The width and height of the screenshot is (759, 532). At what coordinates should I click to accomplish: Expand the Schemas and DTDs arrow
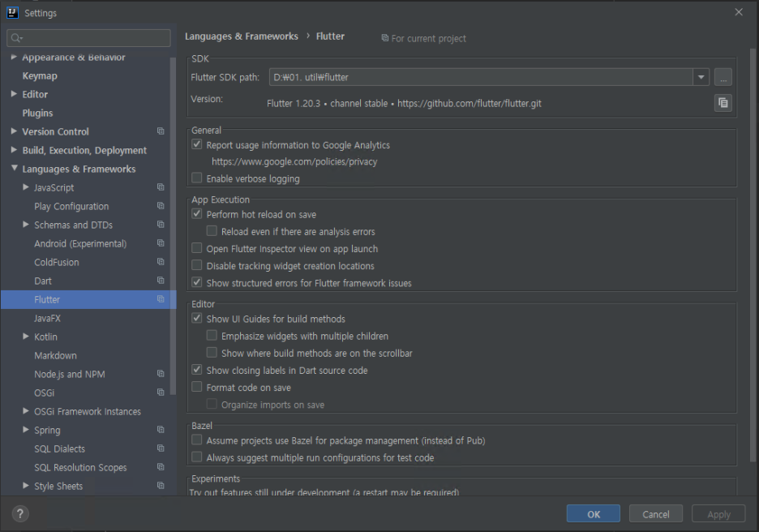(x=26, y=225)
